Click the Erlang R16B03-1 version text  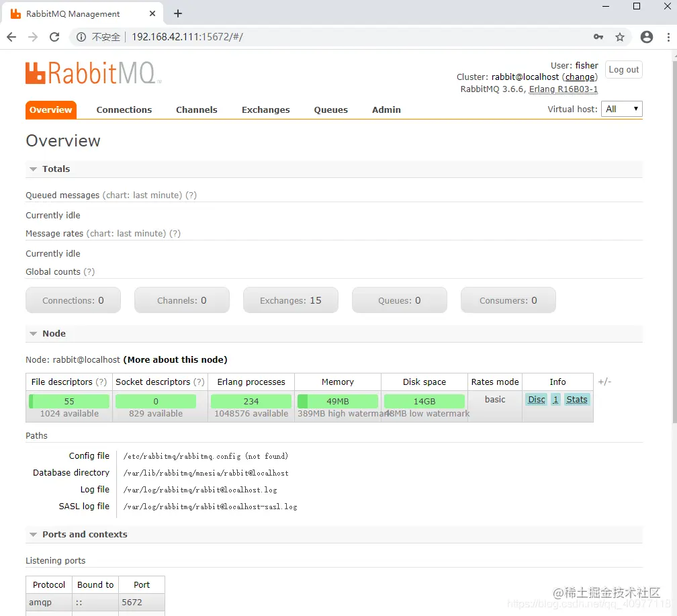click(563, 89)
